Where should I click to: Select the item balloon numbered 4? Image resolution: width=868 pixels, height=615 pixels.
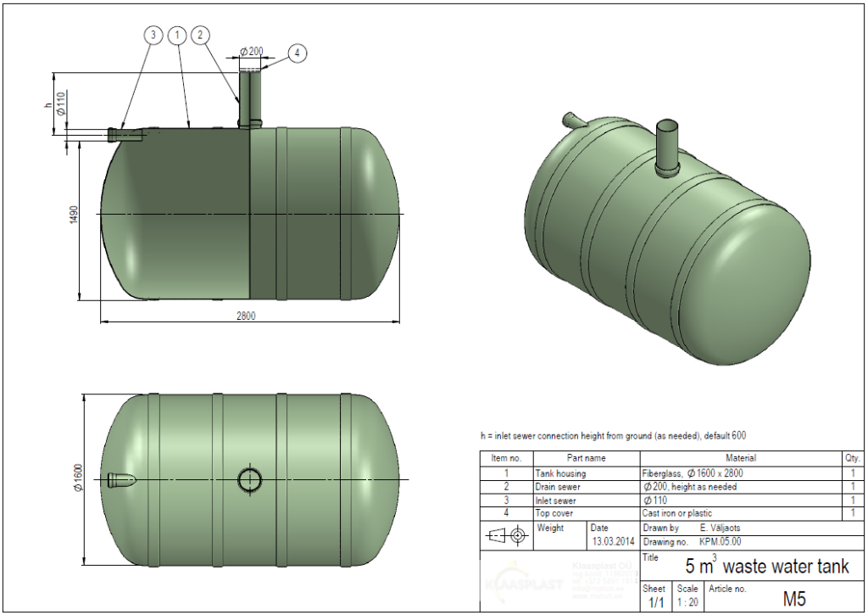click(297, 53)
